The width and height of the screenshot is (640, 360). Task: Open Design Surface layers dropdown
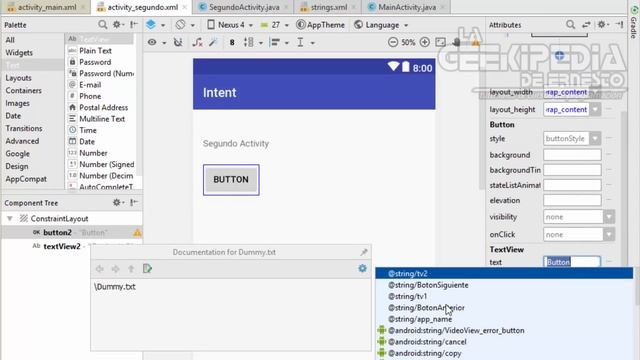pos(155,25)
